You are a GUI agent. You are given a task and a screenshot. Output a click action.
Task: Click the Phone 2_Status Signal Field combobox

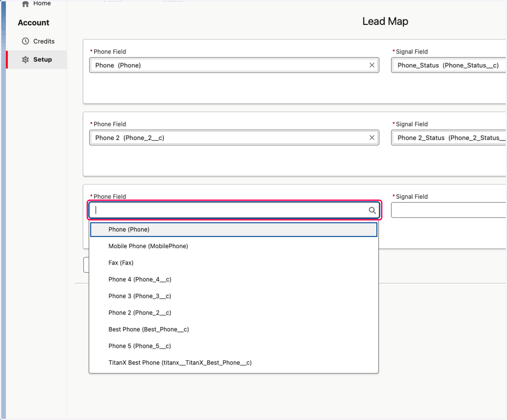pos(449,138)
